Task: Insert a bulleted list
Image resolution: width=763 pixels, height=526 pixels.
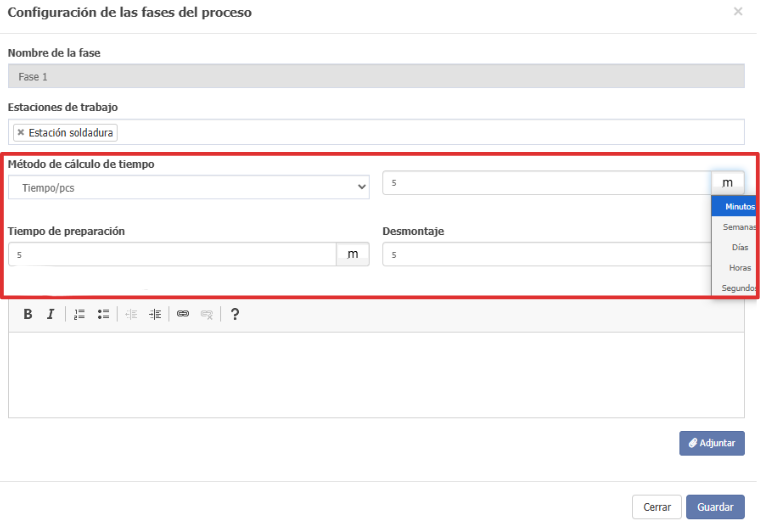Action: [103, 314]
